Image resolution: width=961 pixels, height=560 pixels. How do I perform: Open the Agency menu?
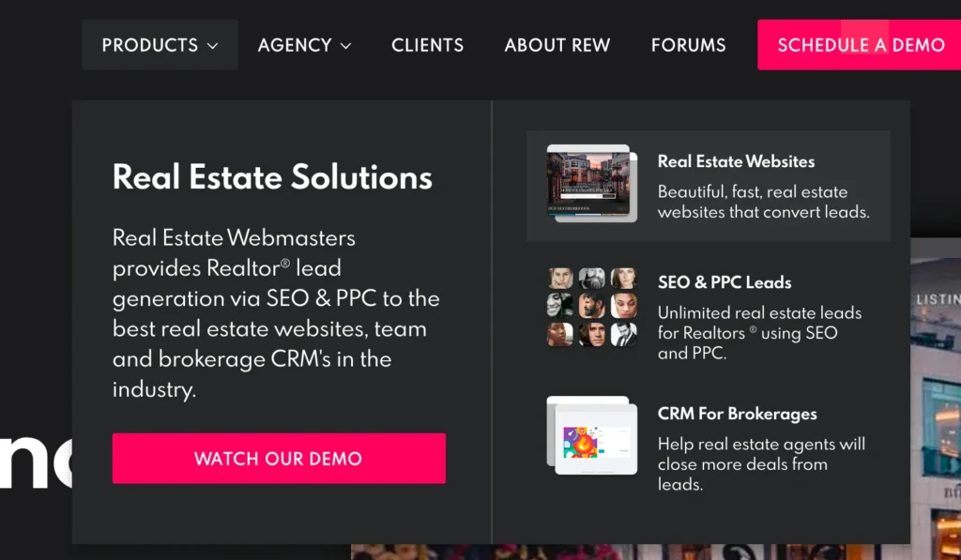pos(305,45)
